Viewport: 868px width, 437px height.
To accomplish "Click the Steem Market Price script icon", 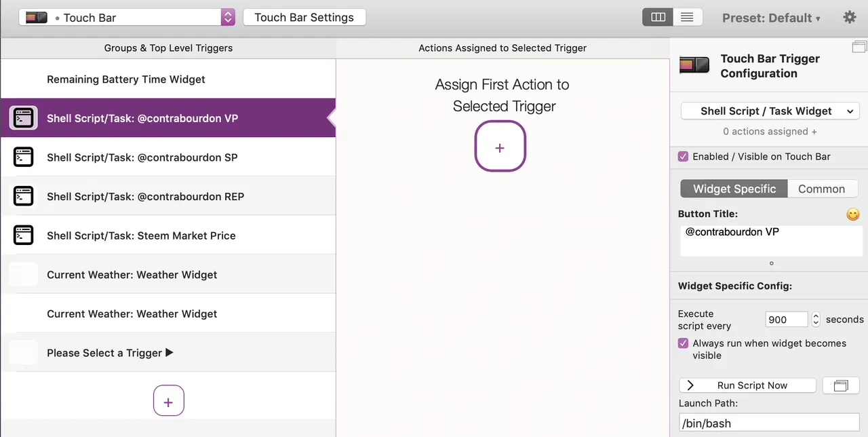I will pyautogui.click(x=24, y=235).
